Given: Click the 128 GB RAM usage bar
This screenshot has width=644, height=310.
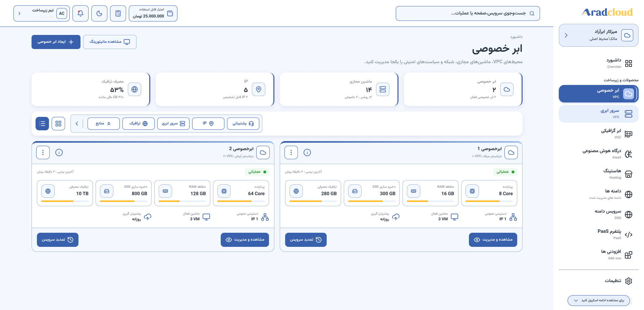Looking at the screenshot, I should pyautogui.click(x=182, y=201).
